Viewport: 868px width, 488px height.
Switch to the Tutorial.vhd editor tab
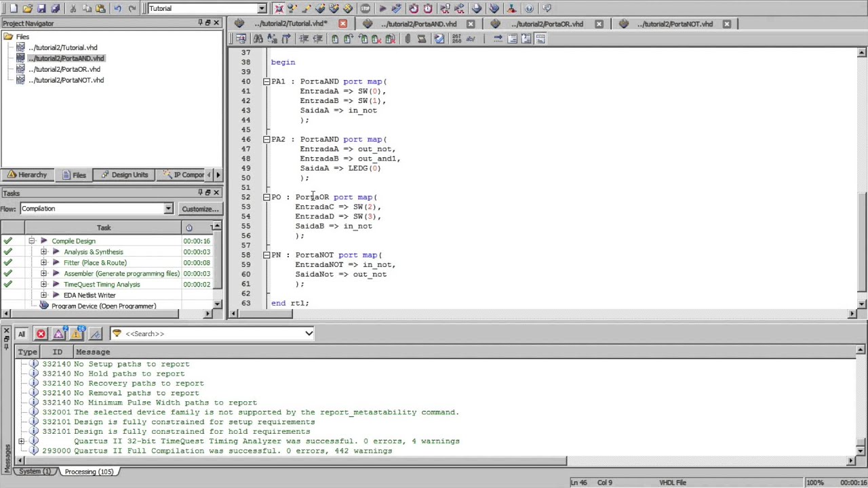(290, 24)
